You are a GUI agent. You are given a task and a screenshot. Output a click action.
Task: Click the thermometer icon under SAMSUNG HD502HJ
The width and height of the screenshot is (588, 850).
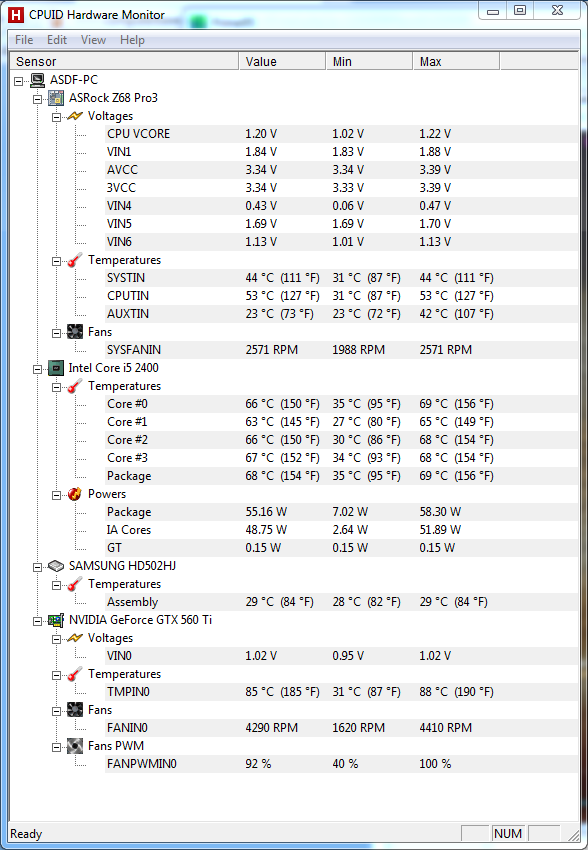[x=75, y=584]
